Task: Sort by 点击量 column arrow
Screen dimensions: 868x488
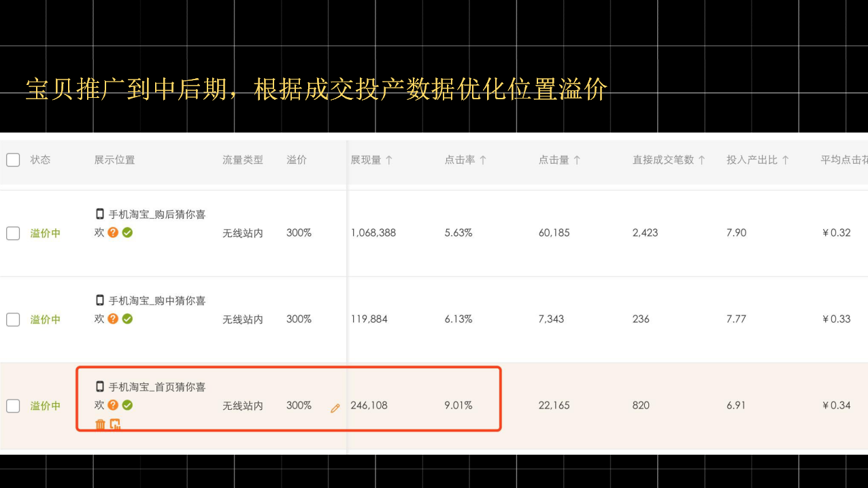Action: tap(577, 160)
